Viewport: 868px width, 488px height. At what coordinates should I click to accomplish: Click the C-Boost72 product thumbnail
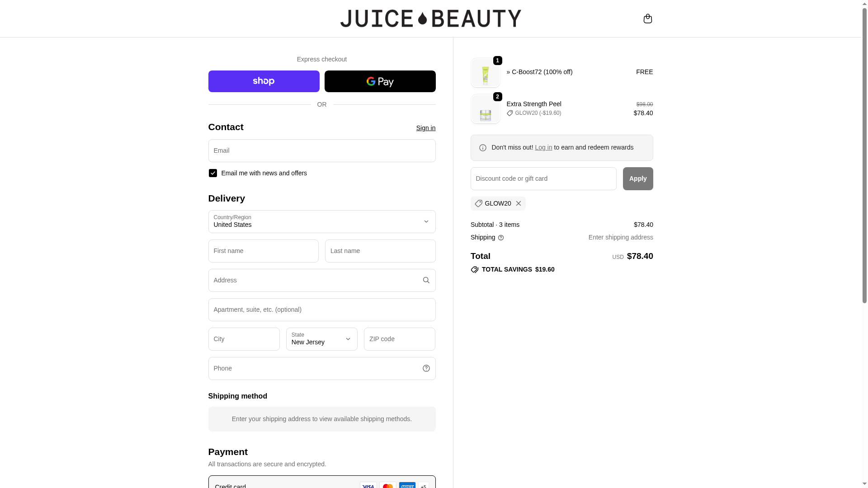tap(485, 73)
